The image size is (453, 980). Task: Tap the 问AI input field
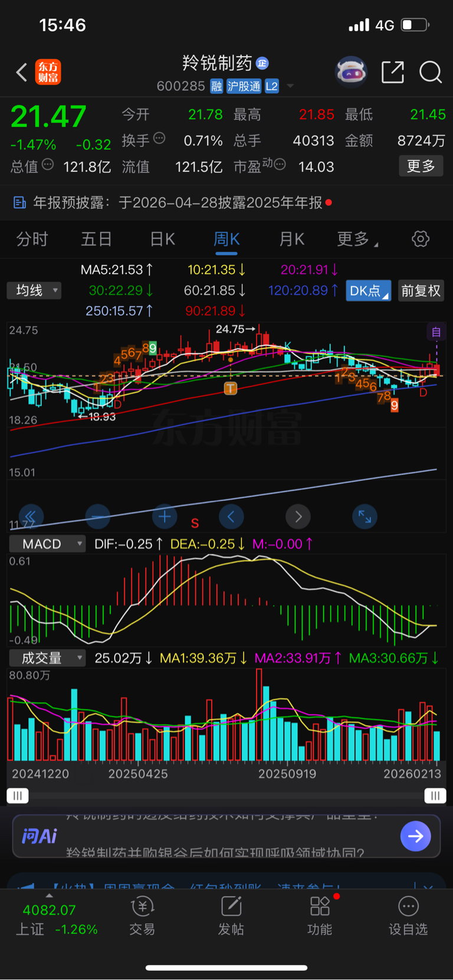[x=226, y=836]
